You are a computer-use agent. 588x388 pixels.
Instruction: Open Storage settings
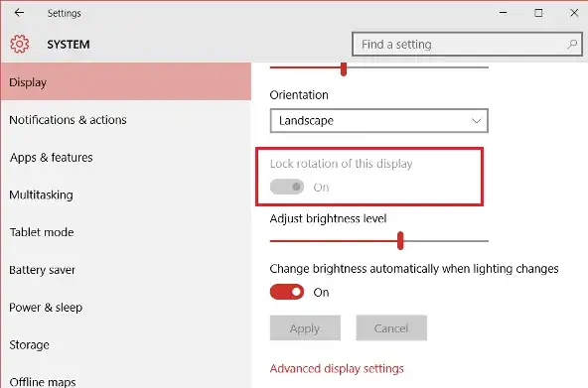[x=126, y=344]
